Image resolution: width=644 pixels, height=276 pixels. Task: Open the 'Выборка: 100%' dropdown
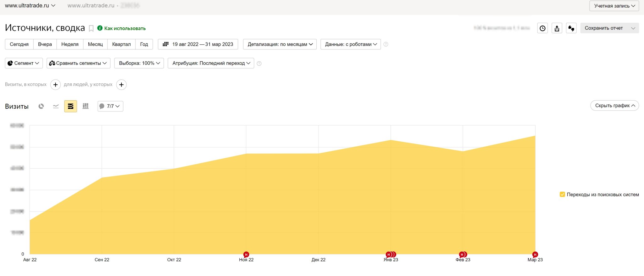(139, 63)
